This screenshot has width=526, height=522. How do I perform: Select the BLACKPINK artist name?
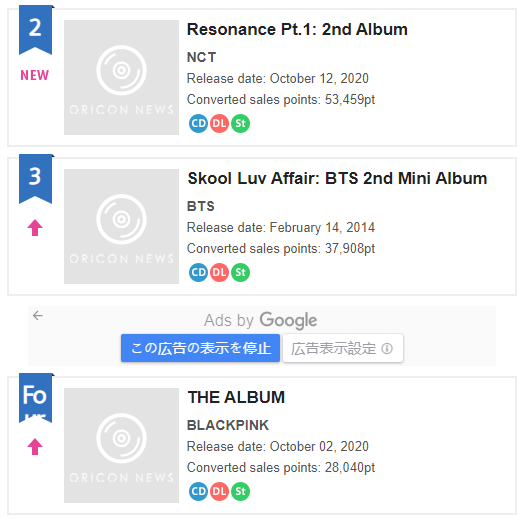[228, 425]
